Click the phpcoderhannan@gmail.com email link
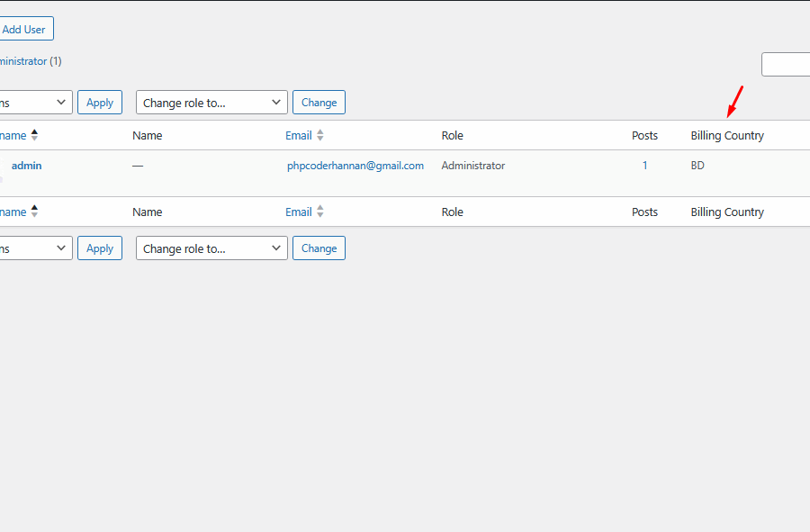810x532 pixels. tap(355, 166)
